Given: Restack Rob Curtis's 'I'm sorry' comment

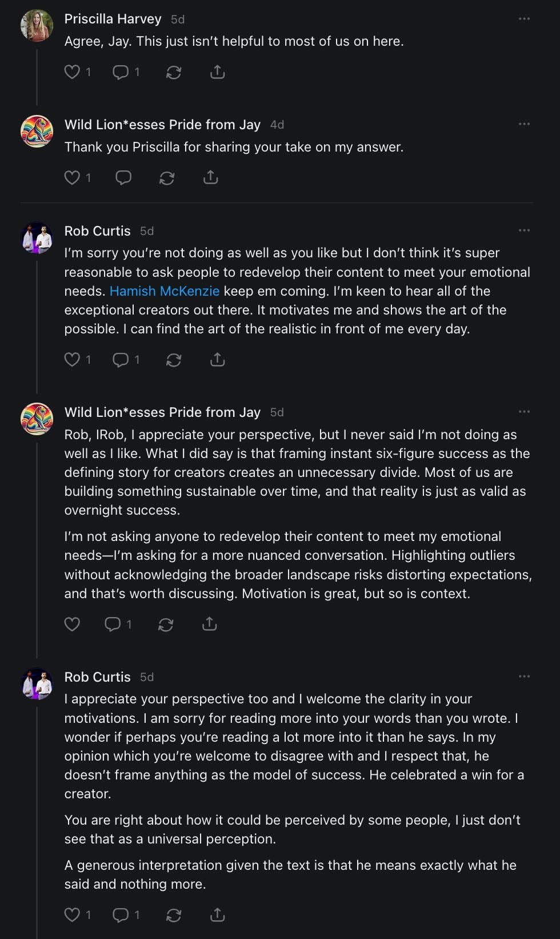Looking at the screenshot, I should click(x=174, y=360).
